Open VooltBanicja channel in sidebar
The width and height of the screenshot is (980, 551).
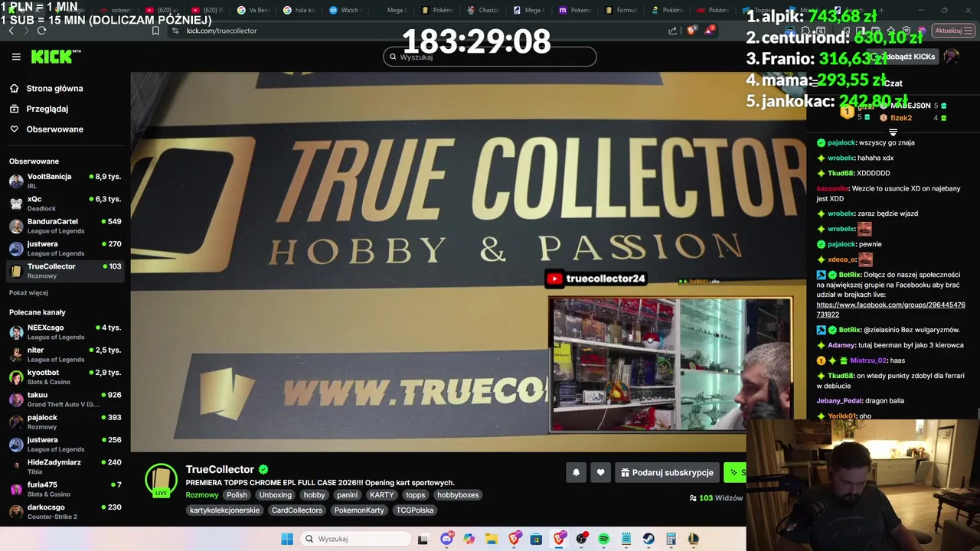[x=65, y=181]
